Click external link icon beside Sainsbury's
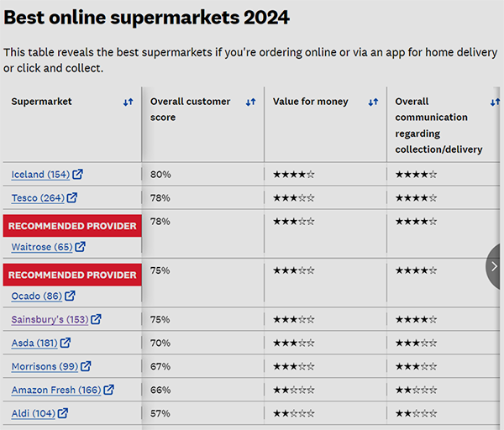504x430 pixels. tap(96, 319)
